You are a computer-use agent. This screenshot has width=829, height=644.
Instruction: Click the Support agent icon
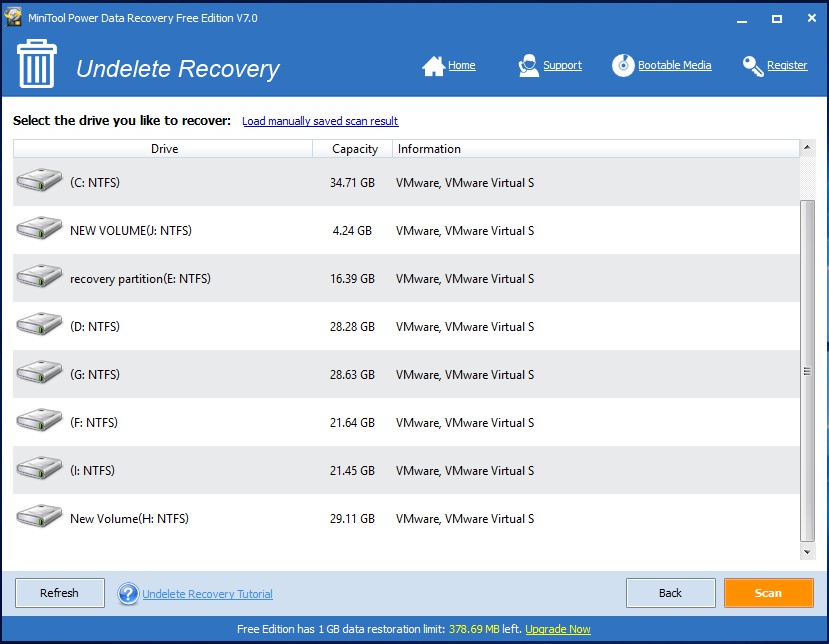[528, 66]
